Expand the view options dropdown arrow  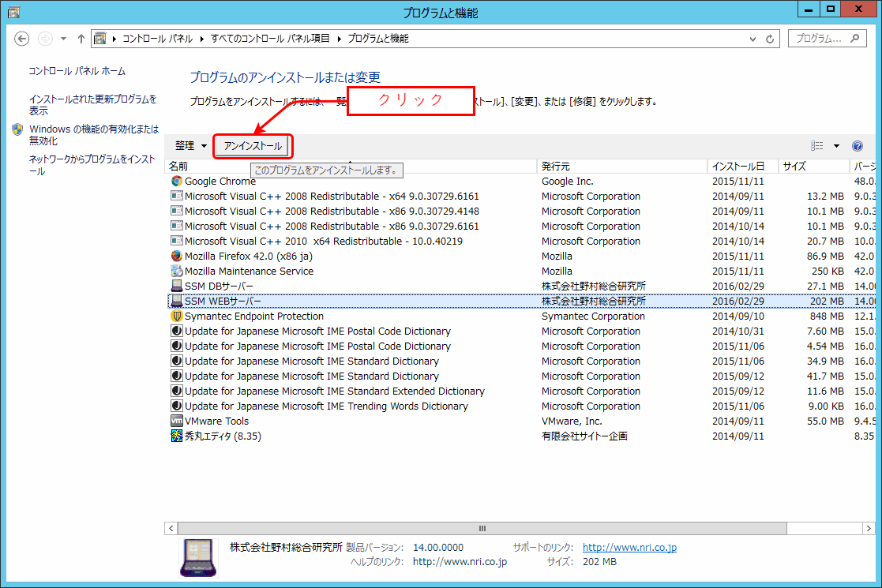(836, 146)
